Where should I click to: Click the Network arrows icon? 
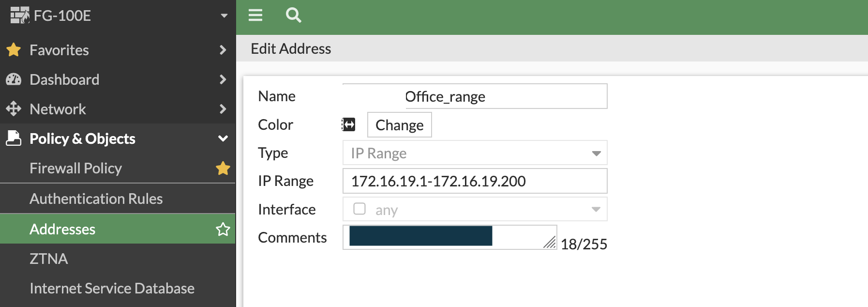pos(14,109)
